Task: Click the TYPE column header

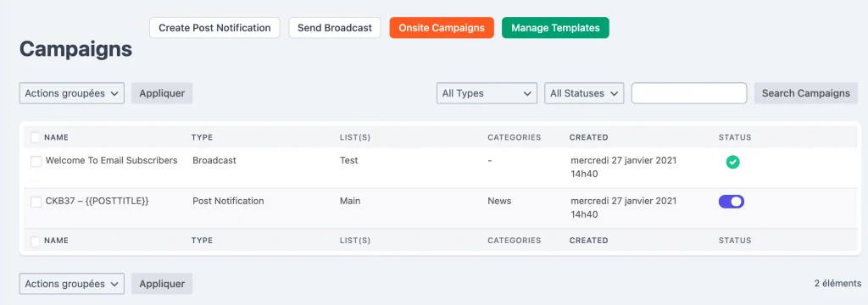Action: point(202,137)
